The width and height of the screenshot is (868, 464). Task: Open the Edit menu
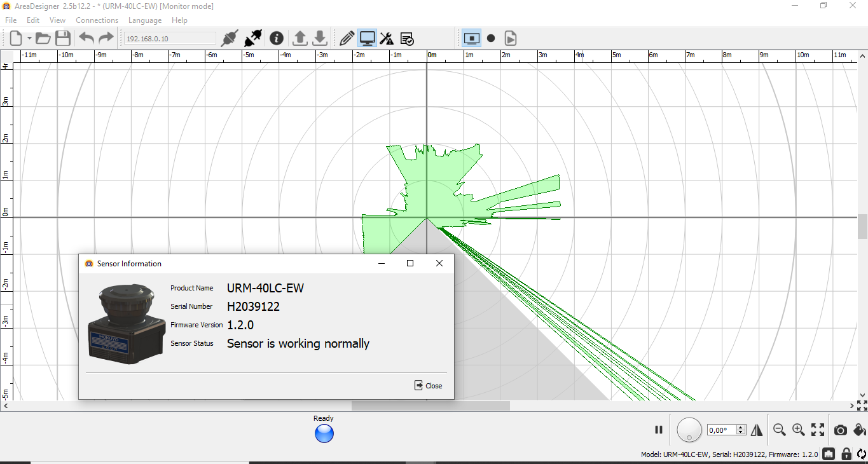tap(33, 20)
